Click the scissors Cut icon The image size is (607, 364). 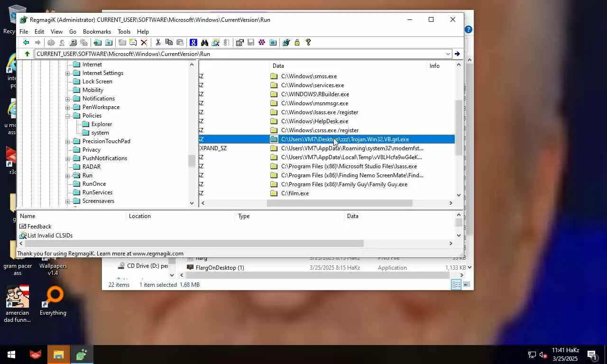(158, 42)
